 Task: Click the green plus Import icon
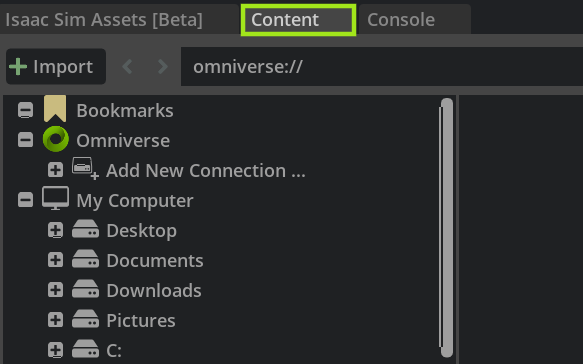18,67
